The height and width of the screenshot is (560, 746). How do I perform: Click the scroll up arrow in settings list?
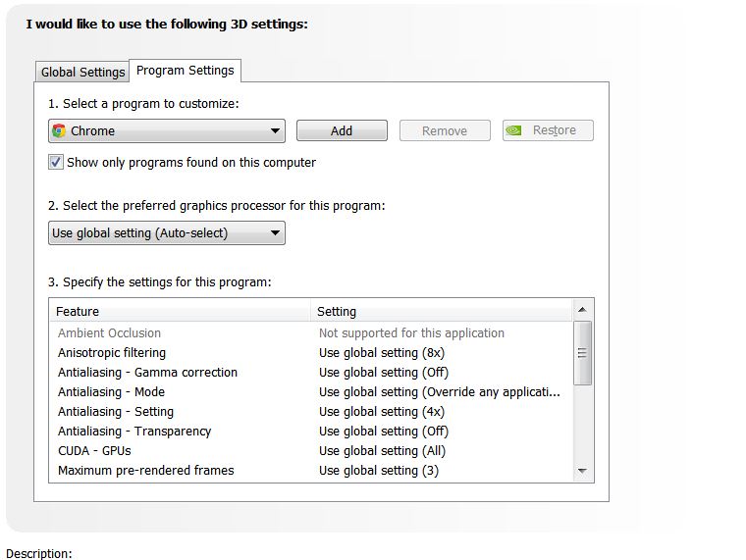click(582, 310)
